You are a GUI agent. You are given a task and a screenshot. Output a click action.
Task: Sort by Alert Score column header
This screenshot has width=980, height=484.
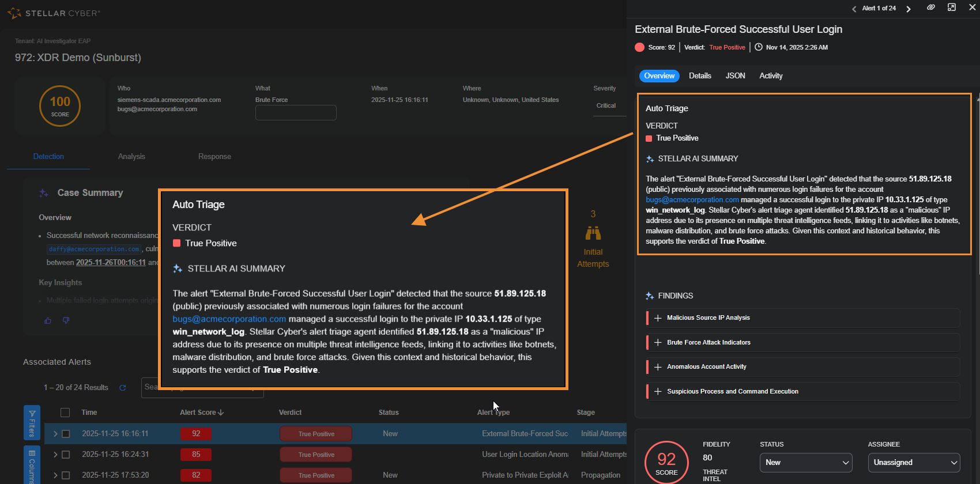coord(201,413)
